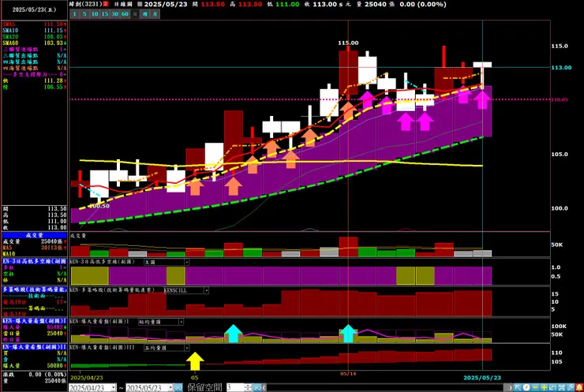
Task: Click the chart scrollbar left arrow
Action: pos(264,387)
